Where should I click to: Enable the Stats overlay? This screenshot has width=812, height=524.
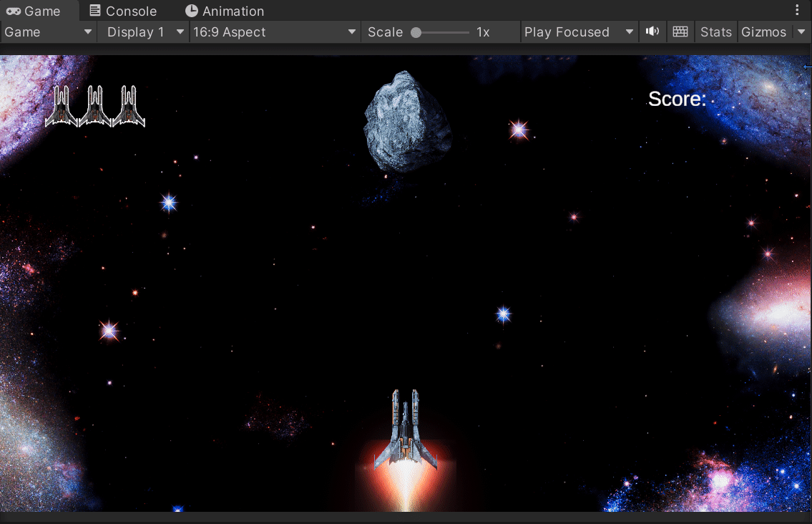[x=715, y=31]
